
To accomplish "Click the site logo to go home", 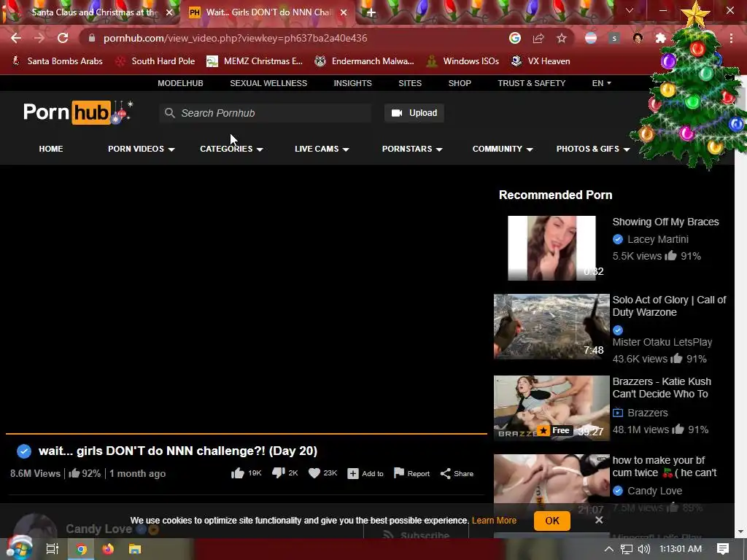I will tap(77, 112).
